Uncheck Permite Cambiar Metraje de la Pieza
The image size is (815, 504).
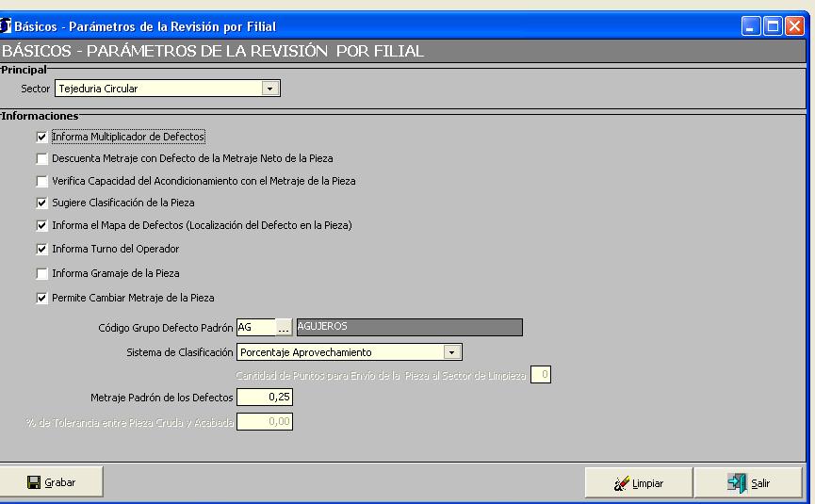pyautogui.click(x=41, y=299)
